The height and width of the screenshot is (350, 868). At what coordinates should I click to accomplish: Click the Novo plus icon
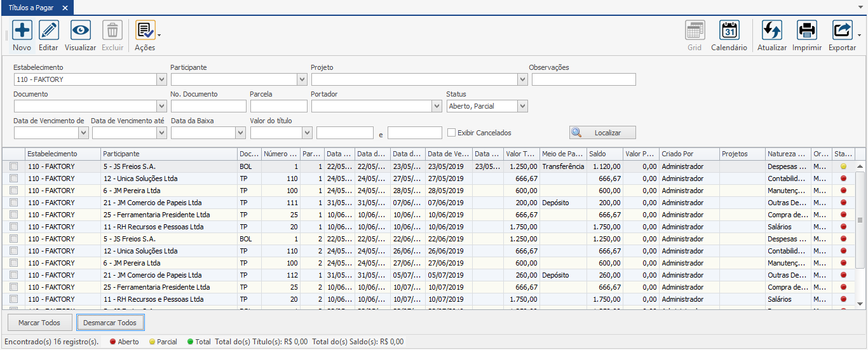tap(22, 30)
